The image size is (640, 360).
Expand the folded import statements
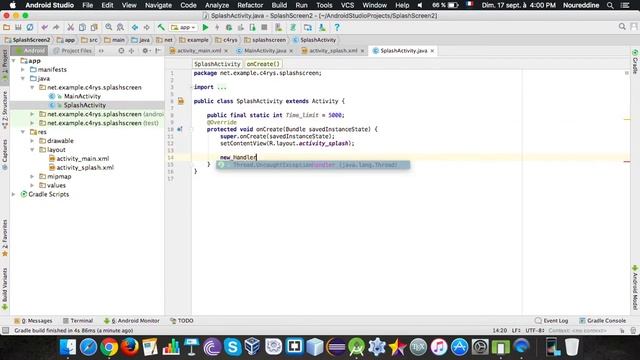tap(222, 87)
